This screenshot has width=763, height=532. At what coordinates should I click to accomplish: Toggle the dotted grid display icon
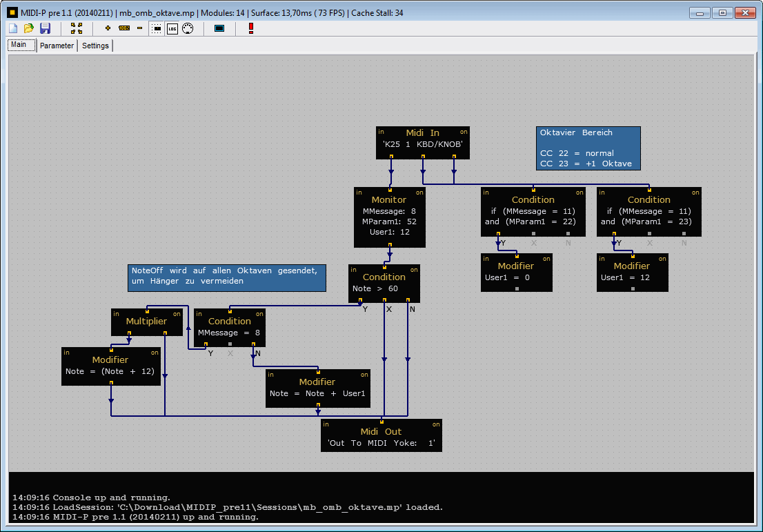157,29
